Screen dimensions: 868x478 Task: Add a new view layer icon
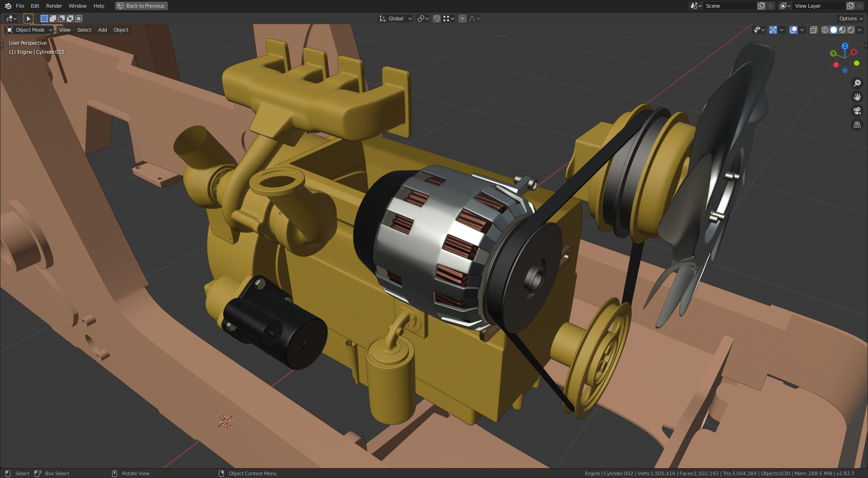[850, 6]
